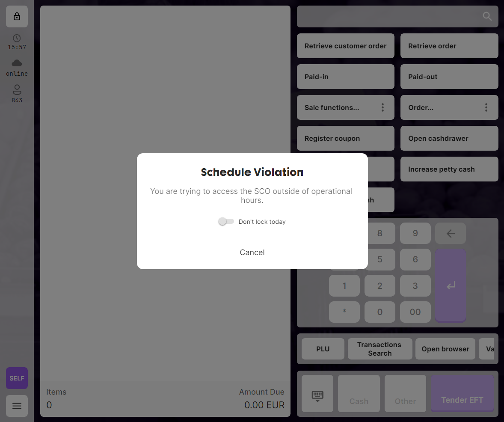
Task: Click the user 843 operator icon
Action: 17,90
